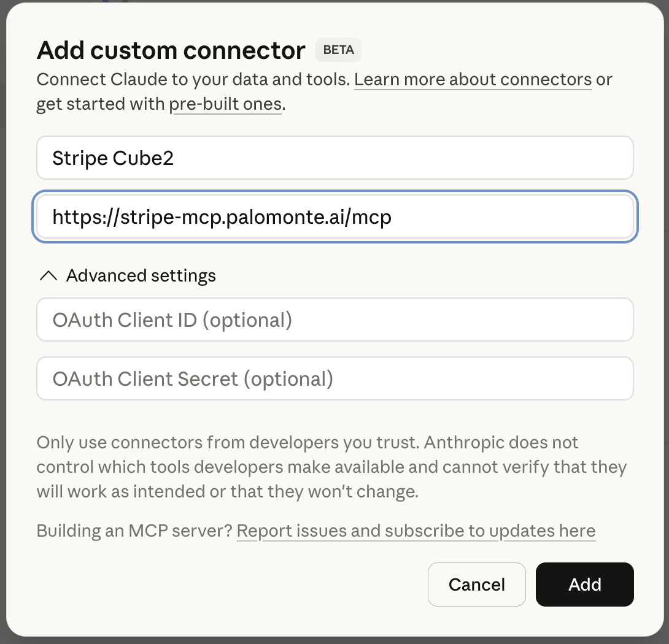The image size is (669, 644).
Task: Cancel adding the custom connector
Action: pyautogui.click(x=476, y=584)
